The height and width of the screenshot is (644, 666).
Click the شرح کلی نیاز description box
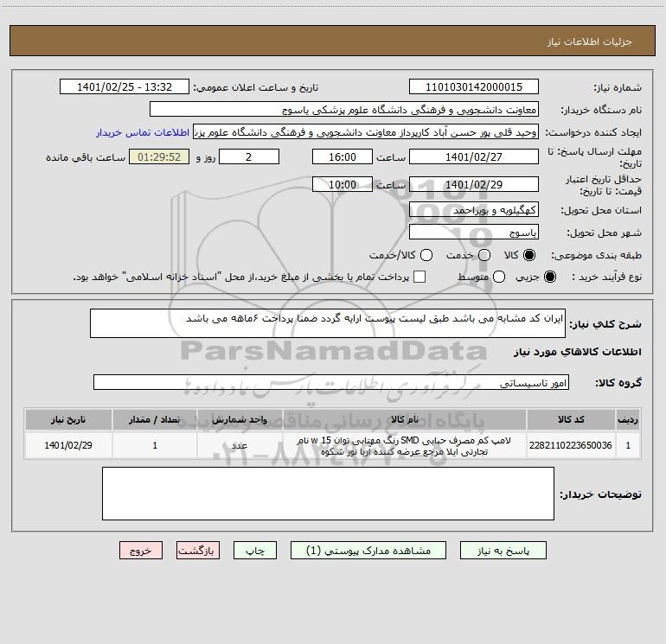tap(328, 323)
